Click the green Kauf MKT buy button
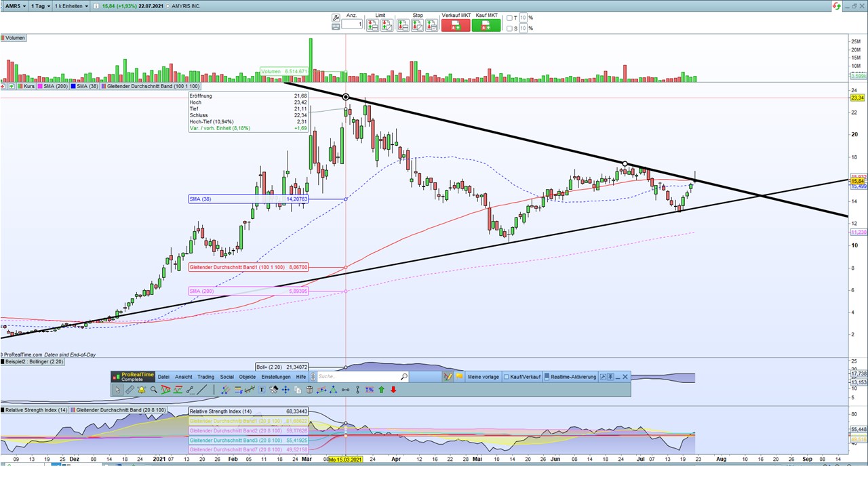The image size is (868, 488). click(486, 25)
